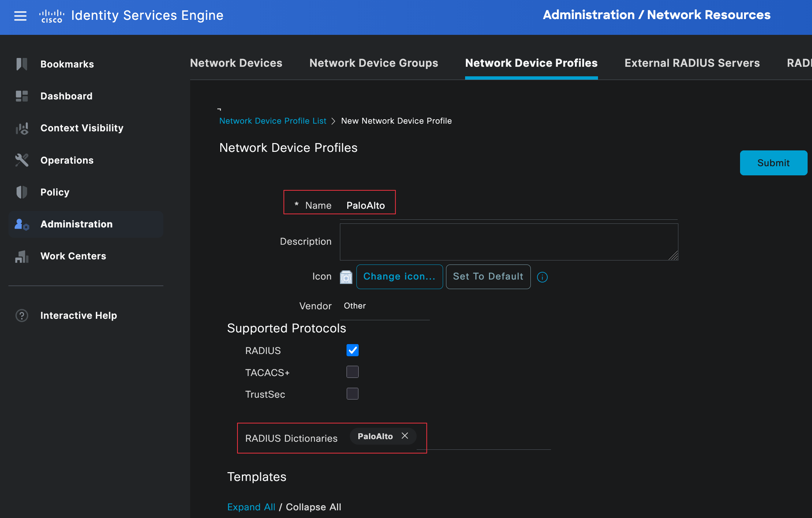Click the Dashboard sidebar icon
This screenshot has width=812, height=518.
[22, 96]
